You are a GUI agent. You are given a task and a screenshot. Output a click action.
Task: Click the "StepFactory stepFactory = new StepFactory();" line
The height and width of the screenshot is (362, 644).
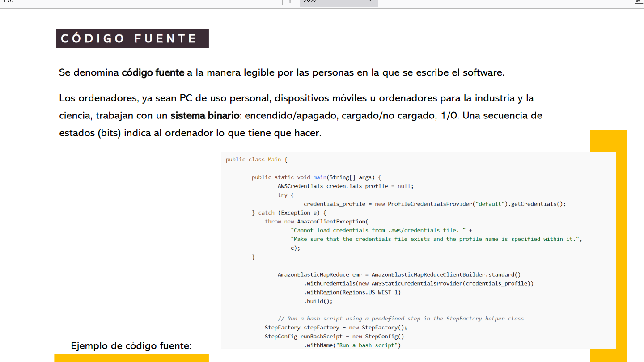(x=336, y=328)
